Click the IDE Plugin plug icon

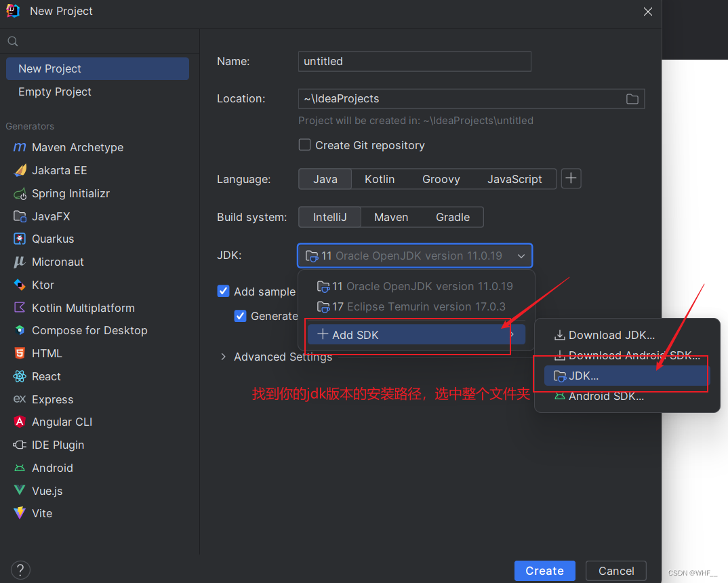(x=20, y=445)
